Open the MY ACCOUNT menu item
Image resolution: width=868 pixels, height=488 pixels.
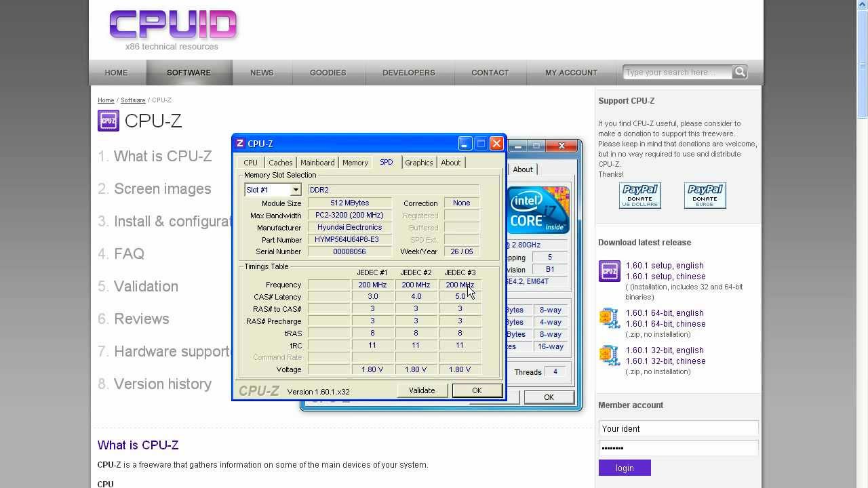point(572,73)
